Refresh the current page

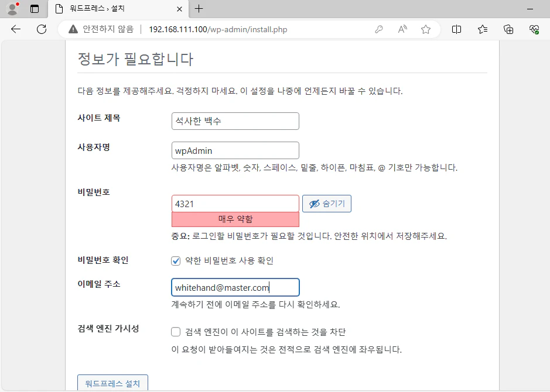tap(42, 29)
